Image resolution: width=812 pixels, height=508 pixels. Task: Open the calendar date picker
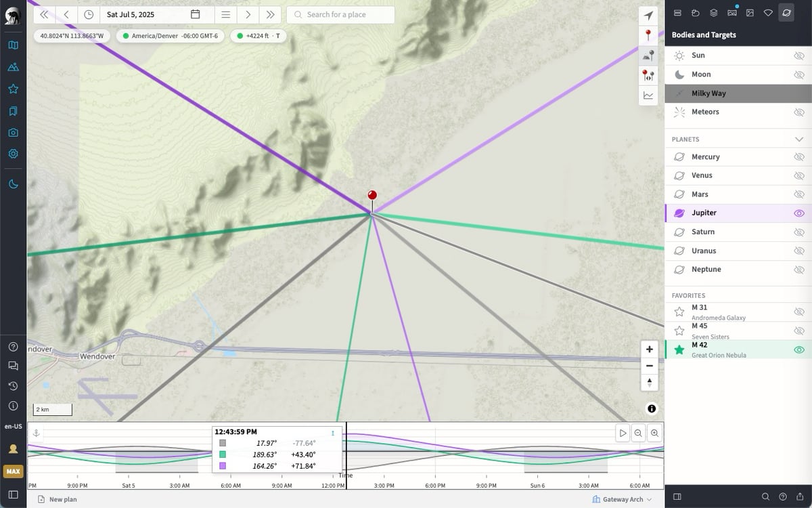pyautogui.click(x=195, y=14)
